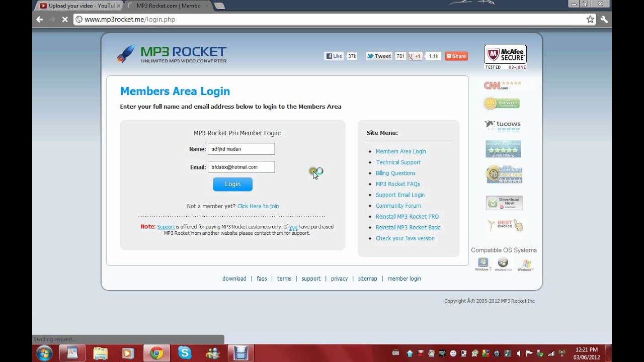The image size is (644, 362).
Task: Click the Download Now badge
Action: click(x=504, y=203)
